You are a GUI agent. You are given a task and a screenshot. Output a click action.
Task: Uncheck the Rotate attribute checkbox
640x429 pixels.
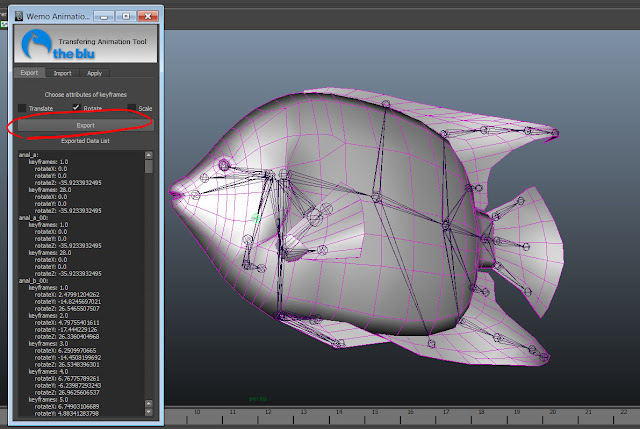coord(76,107)
